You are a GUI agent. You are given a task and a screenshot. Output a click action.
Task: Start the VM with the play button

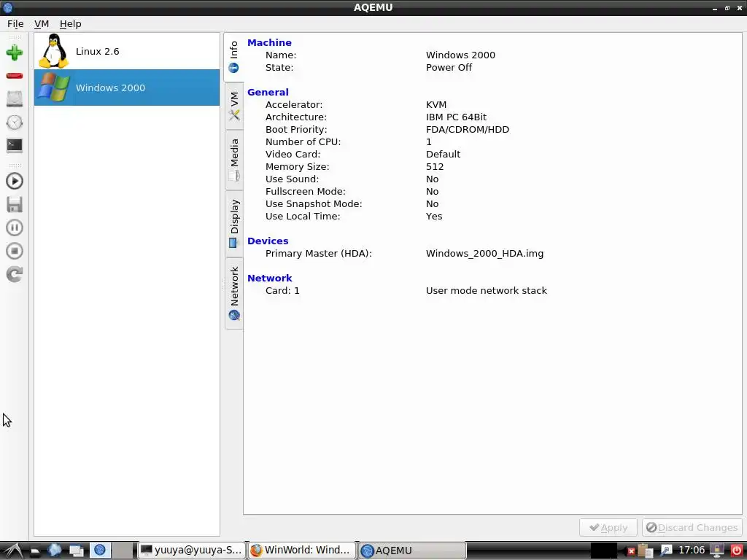[x=15, y=181]
